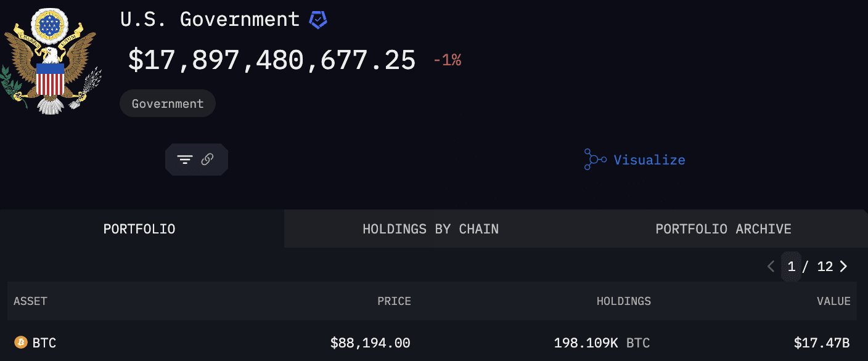Sort by the Value column header

(x=833, y=301)
